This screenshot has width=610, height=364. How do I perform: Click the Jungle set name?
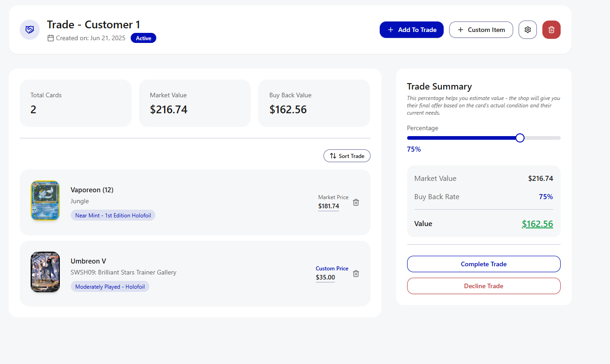(80, 201)
